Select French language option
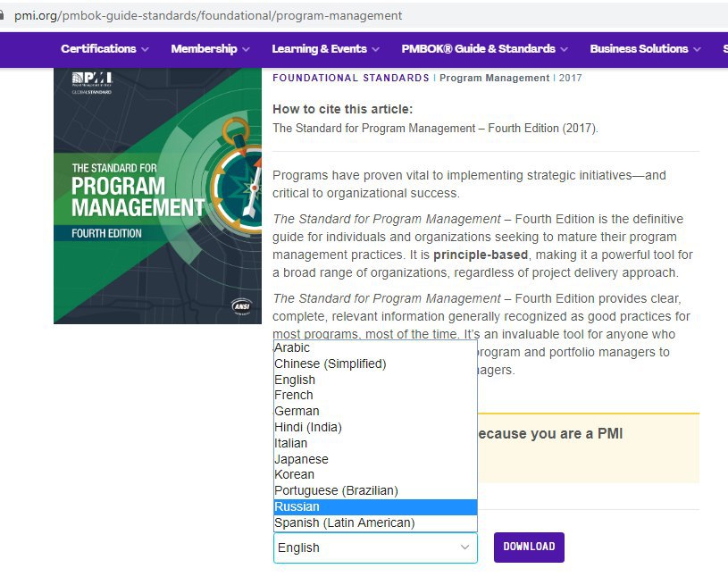 tap(375, 395)
